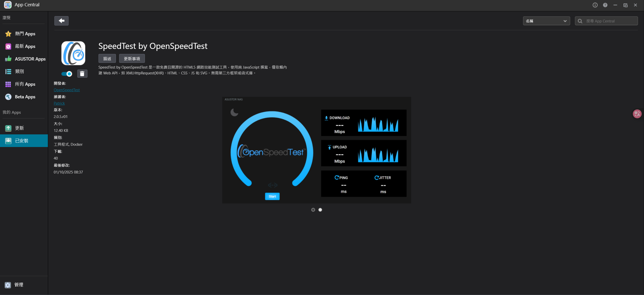Expand the 名稱 sort dropdown

coord(546,21)
